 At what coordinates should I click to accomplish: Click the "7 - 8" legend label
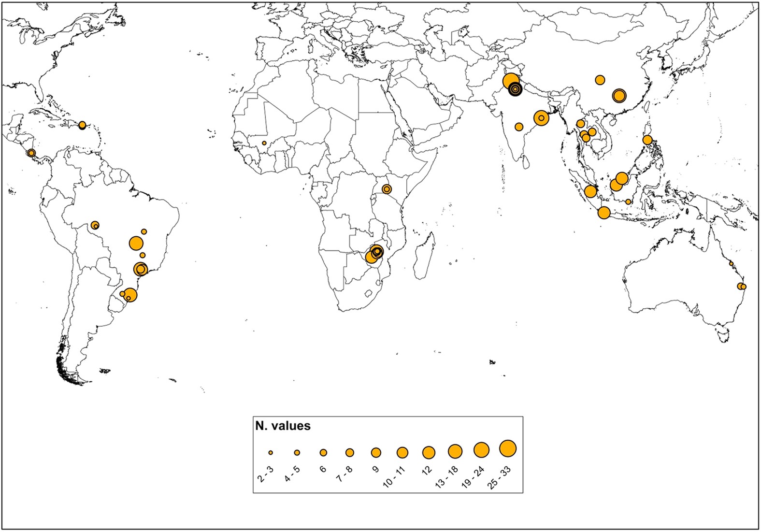click(345, 474)
